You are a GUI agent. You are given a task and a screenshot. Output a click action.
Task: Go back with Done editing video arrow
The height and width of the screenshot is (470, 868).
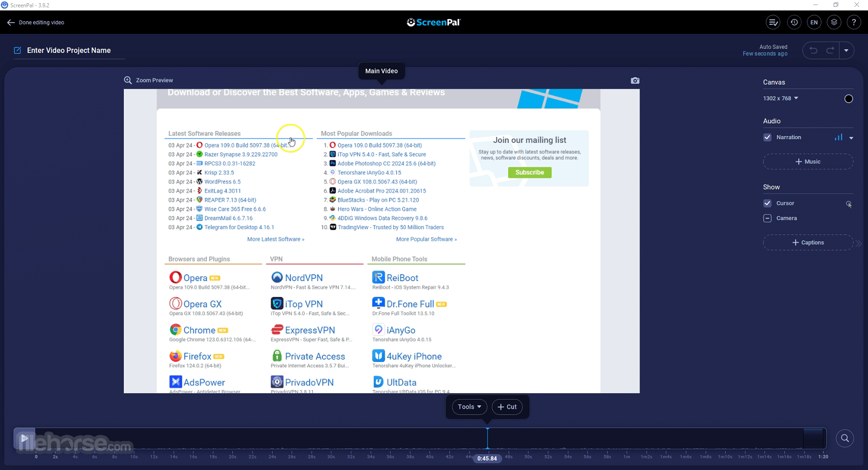(11, 23)
